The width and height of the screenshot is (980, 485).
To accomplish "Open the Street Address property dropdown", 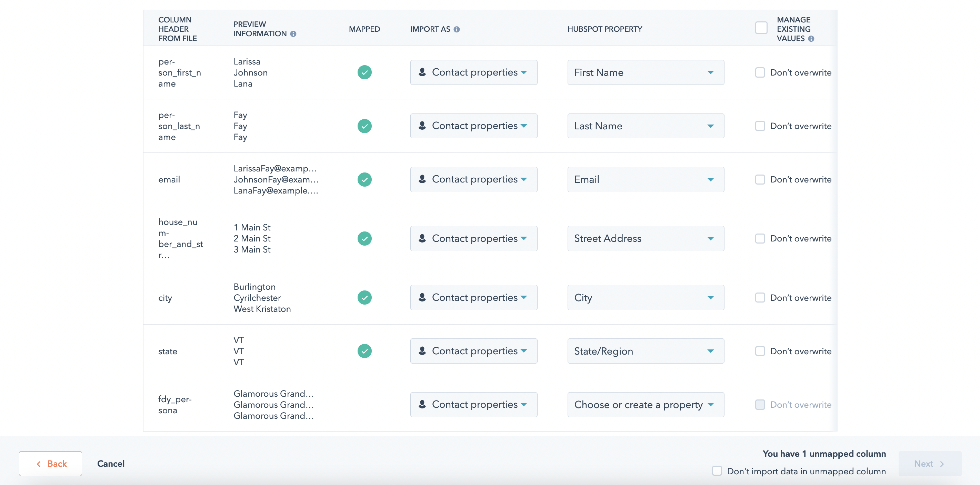I will (x=646, y=238).
